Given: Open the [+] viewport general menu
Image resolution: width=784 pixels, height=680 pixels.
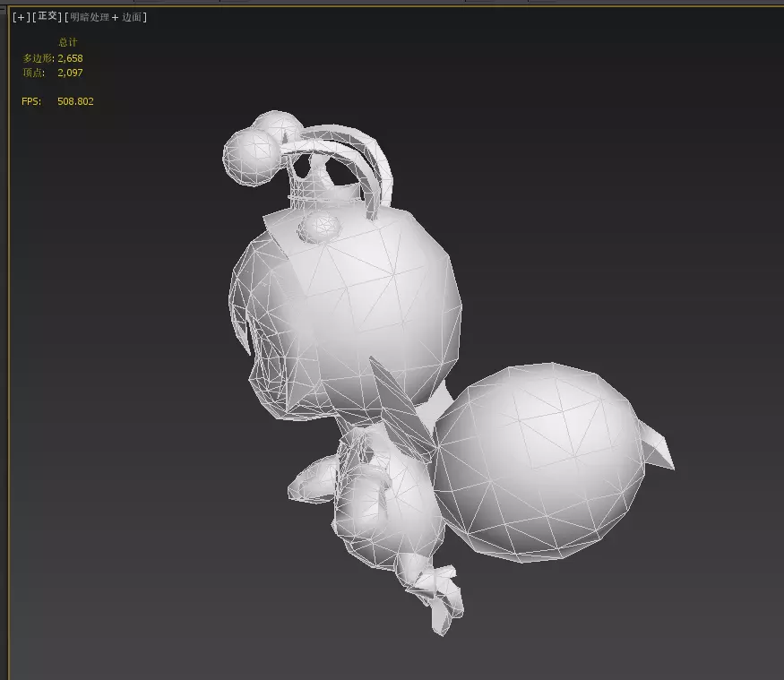Looking at the screenshot, I should click(21, 18).
